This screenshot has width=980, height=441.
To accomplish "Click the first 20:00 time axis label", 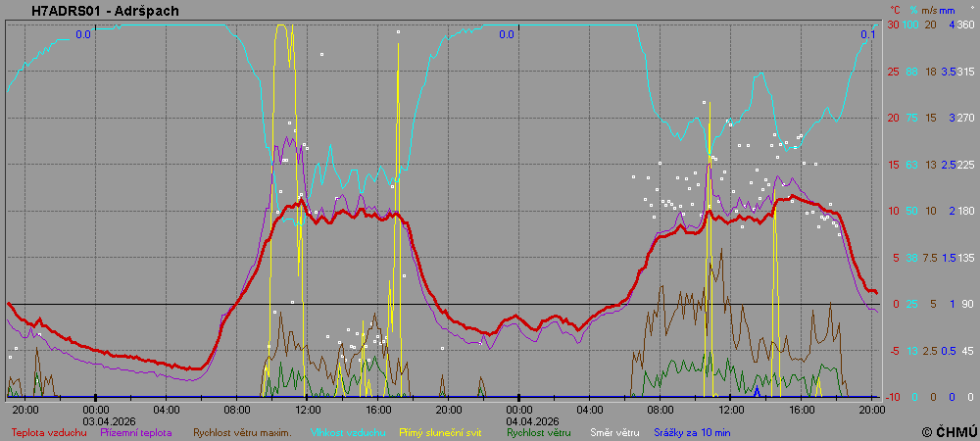I will pyautogui.click(x=25, y=409).
